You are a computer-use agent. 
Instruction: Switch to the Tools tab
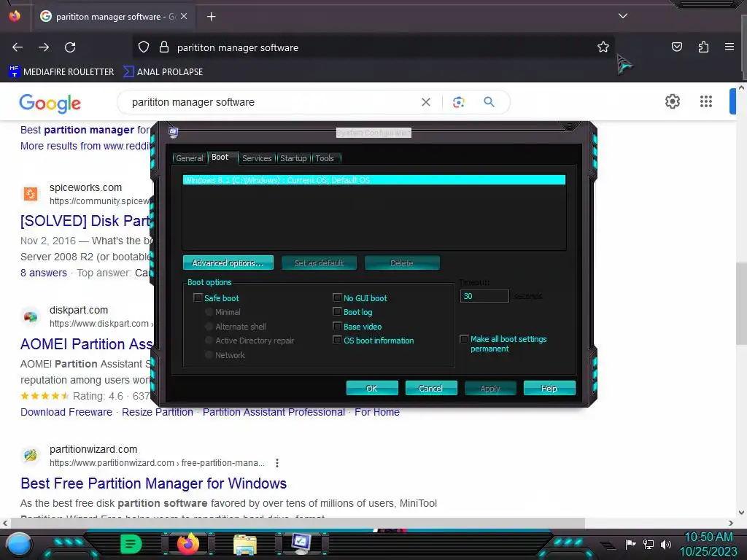tap(325, 158)
